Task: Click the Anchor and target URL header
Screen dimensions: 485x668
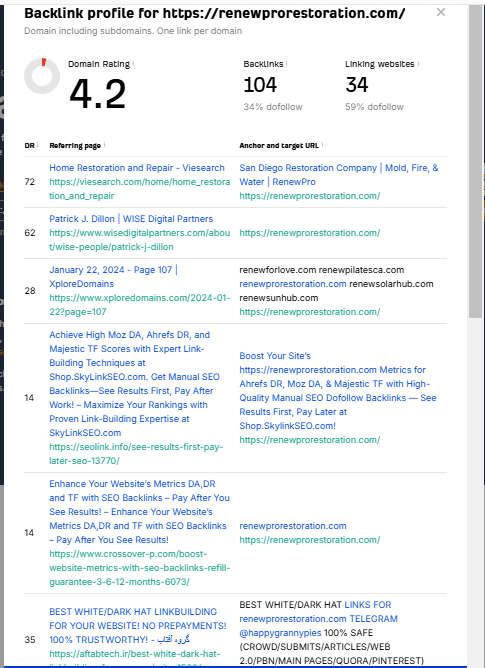Action: [279, 146]
